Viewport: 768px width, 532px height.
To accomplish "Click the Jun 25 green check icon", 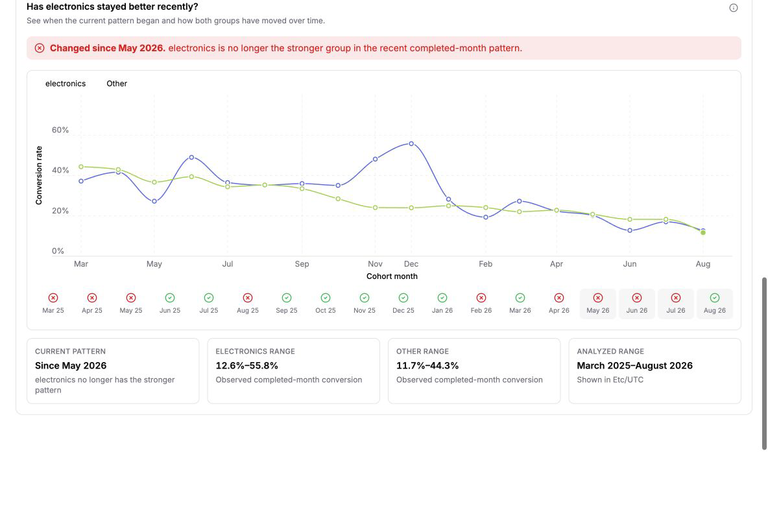I will tap(170, 298).
